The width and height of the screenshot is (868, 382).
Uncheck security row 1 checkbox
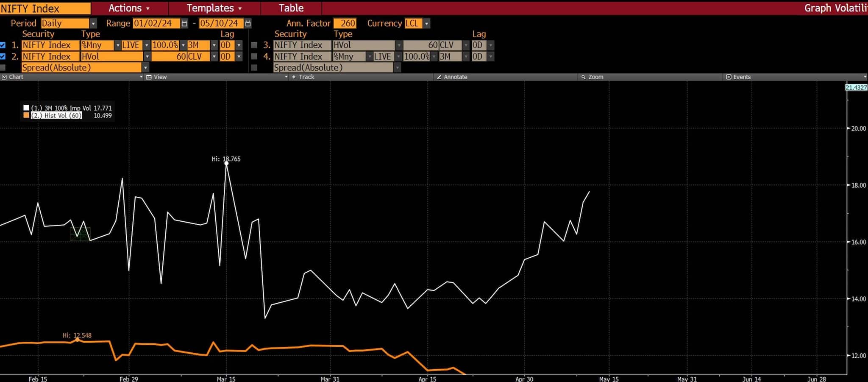point(3,45)
